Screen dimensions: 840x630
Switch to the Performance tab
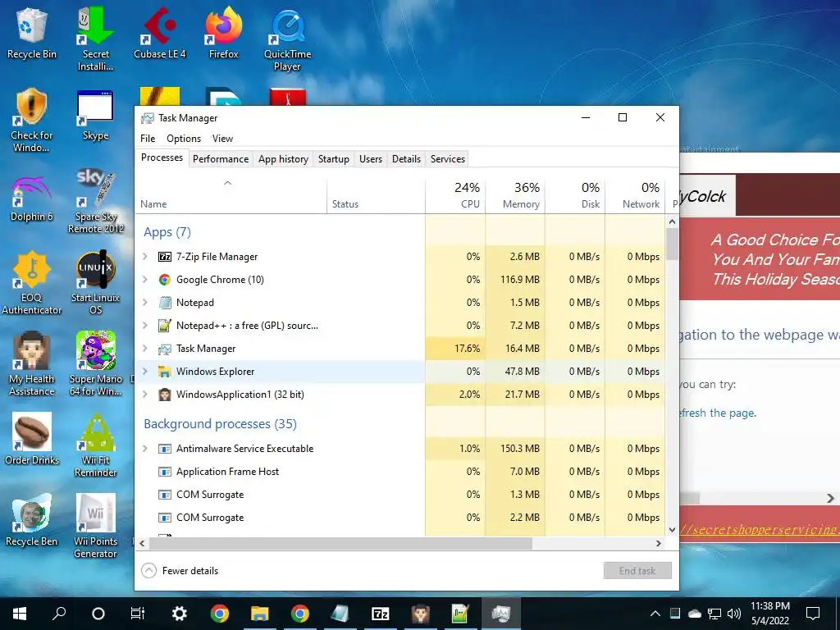point(221,159)
